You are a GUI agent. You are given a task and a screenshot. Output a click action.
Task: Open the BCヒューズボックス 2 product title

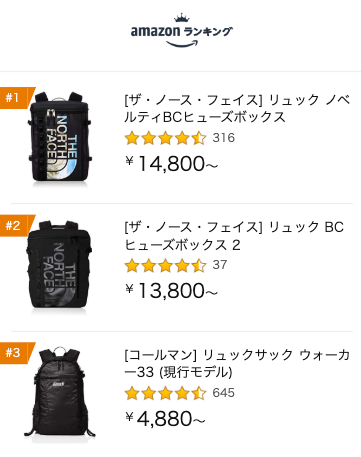pyautogui.click(x=234, y=236)
